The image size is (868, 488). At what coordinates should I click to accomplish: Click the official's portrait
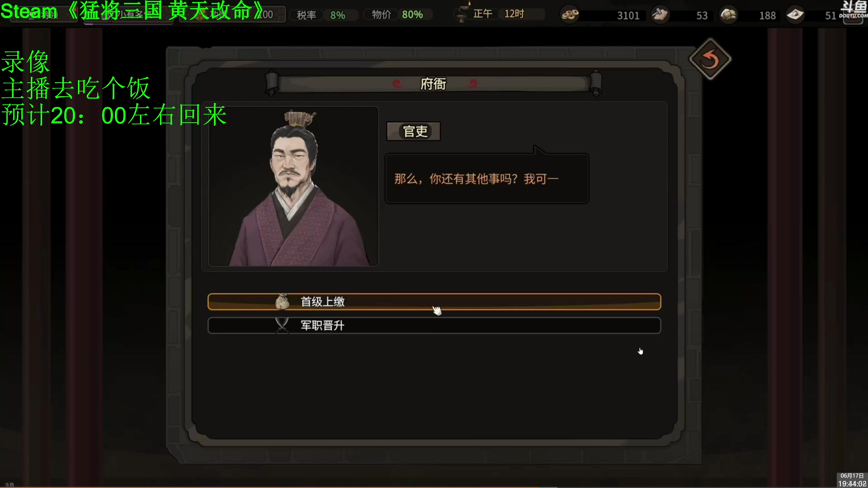pyautogui.click(x=294, y=186)
